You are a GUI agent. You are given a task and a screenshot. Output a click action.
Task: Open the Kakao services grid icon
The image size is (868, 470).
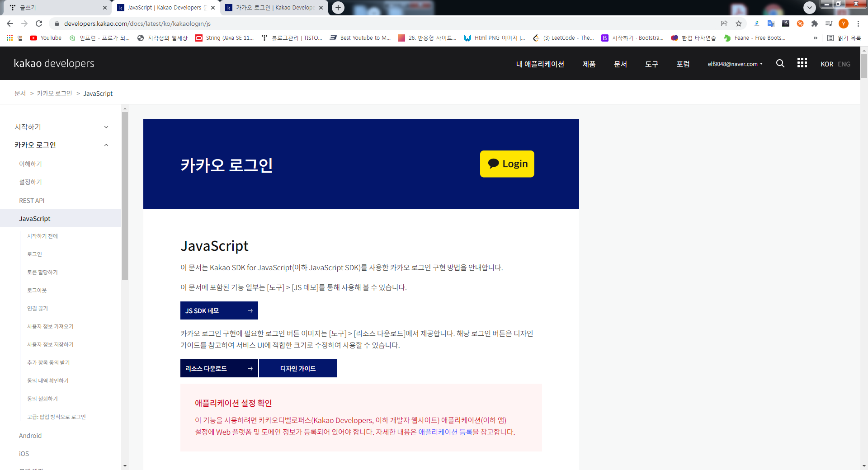click(802, 63)
